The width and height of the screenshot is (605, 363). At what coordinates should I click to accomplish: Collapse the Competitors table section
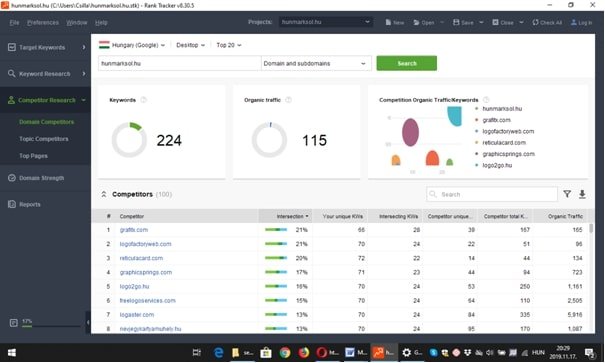click(104, 194)
